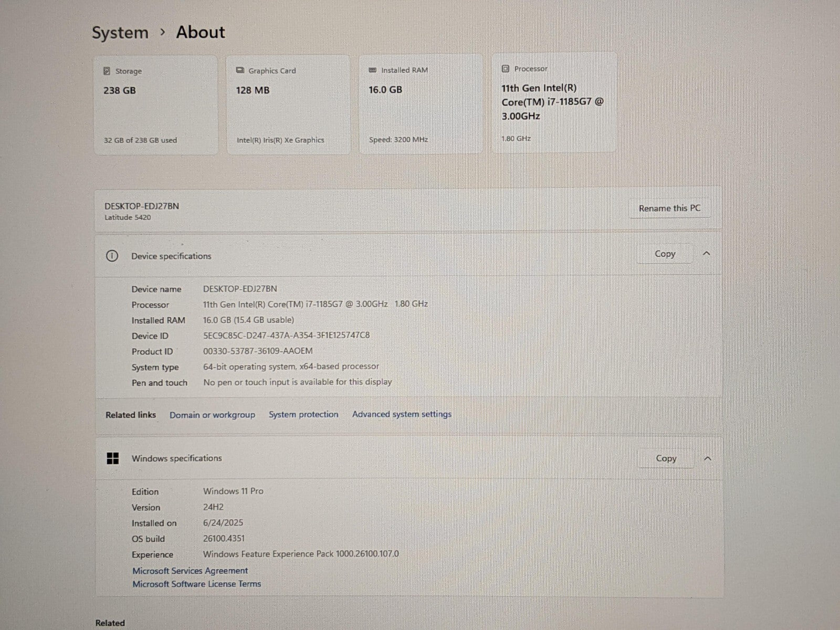Click Rename this PC button
The width and height of the screenshot is (840, 630).
click(669, 208)
